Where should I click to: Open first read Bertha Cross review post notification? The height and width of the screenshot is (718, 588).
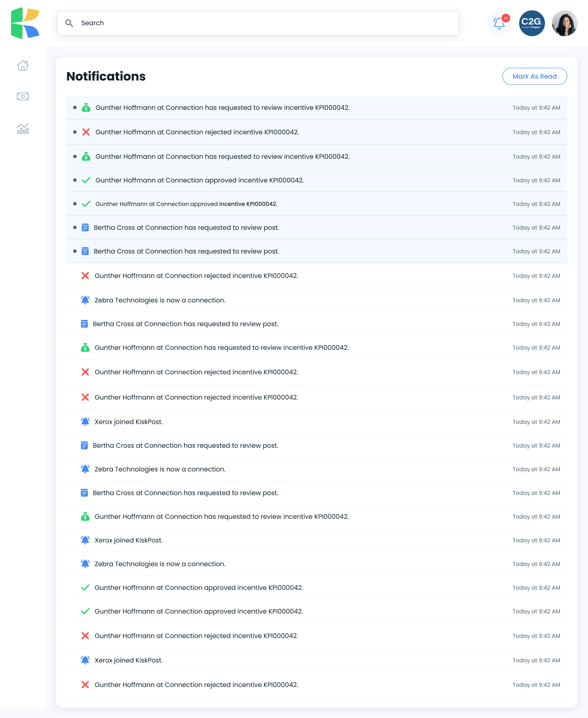(316, 324)
